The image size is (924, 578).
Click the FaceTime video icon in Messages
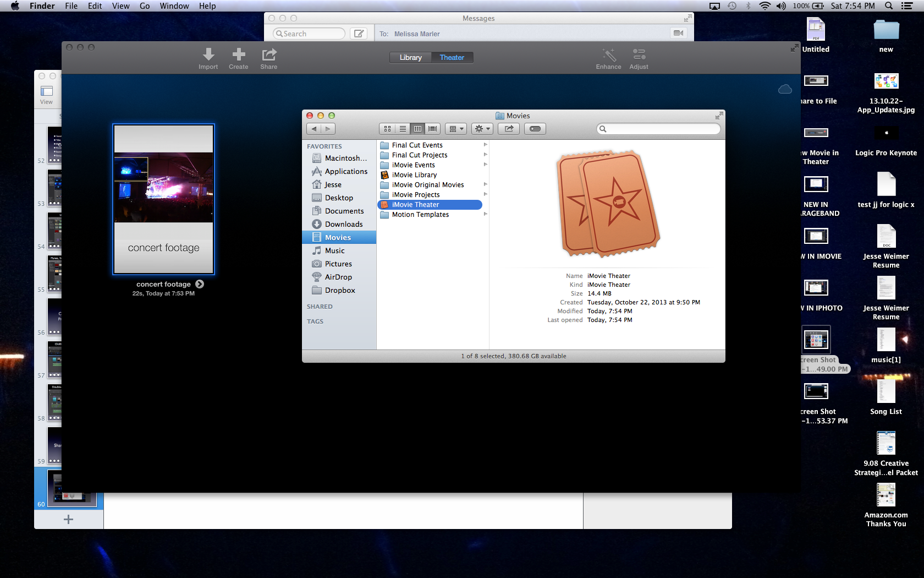tap(679, 33)
